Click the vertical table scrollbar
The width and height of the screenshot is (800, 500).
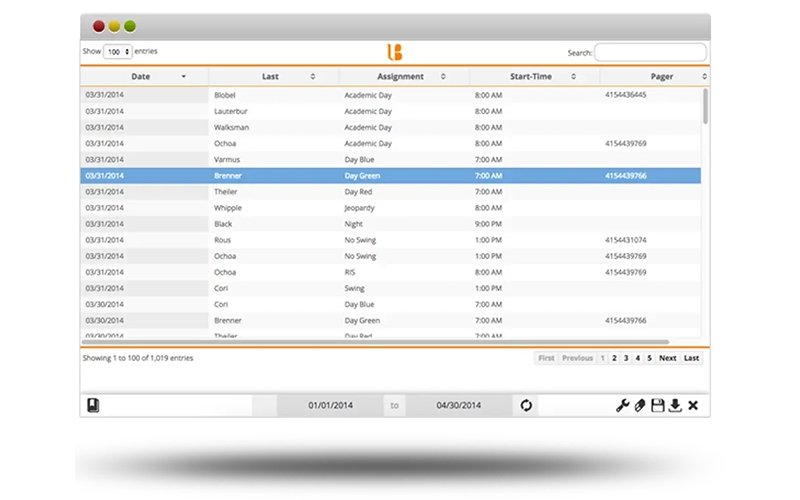[705, 107]
